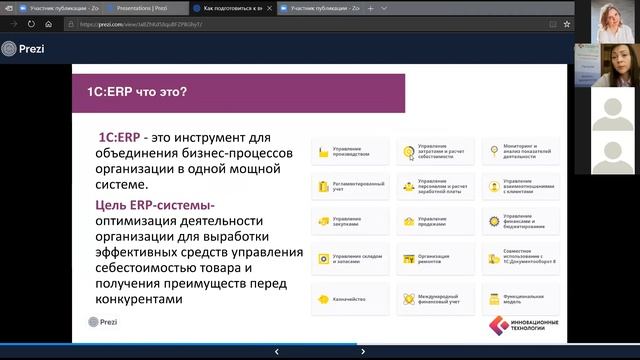
Task: Click the Инновационные технологии logo on the slide
Action: pyautogui.click(x=524, y=325)
